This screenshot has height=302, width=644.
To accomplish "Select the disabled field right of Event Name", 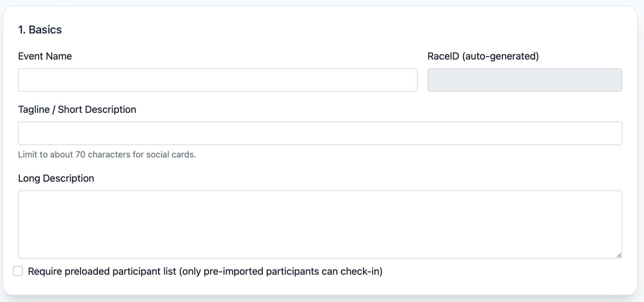I will 525,80.
